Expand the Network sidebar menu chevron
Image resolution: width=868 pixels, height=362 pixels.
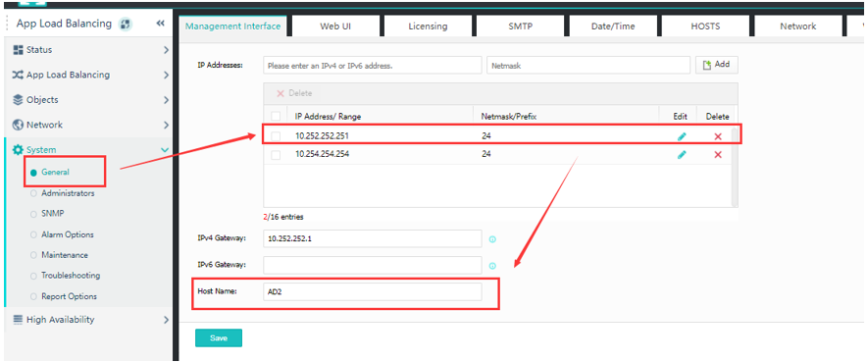[166, 126]
